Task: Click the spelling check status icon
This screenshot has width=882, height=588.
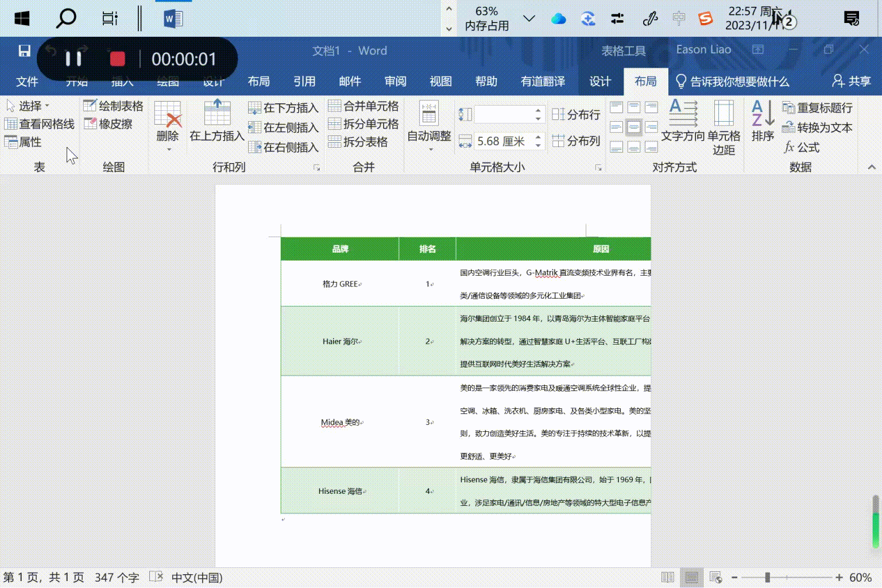Action: (156, 577)
